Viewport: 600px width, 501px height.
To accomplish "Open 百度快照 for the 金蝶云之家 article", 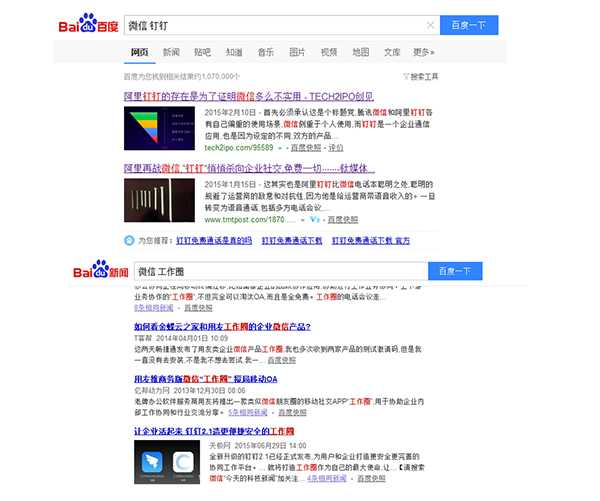I will point(282,360).
